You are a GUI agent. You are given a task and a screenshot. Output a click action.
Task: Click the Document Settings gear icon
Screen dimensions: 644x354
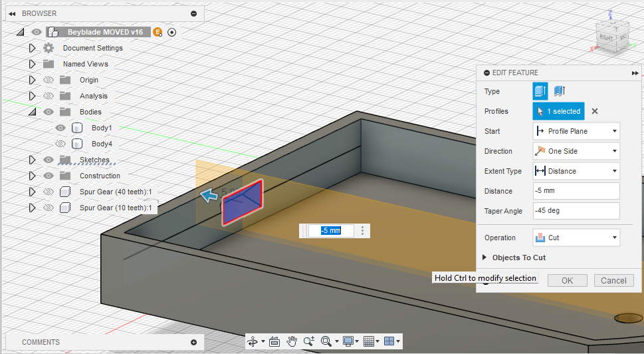[49, 48]
